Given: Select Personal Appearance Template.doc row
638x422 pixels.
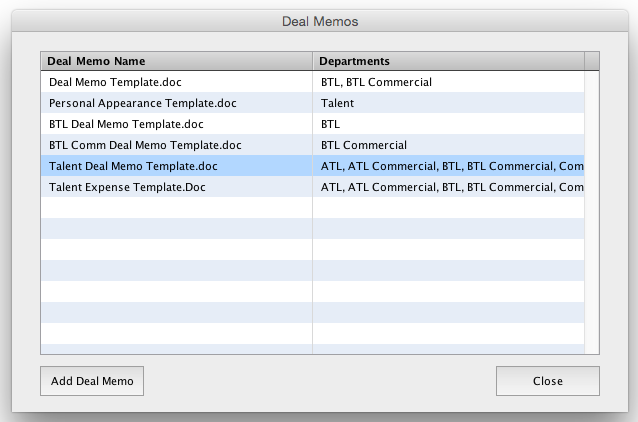Looking at the screenshot, I should (x=312, y=103).
